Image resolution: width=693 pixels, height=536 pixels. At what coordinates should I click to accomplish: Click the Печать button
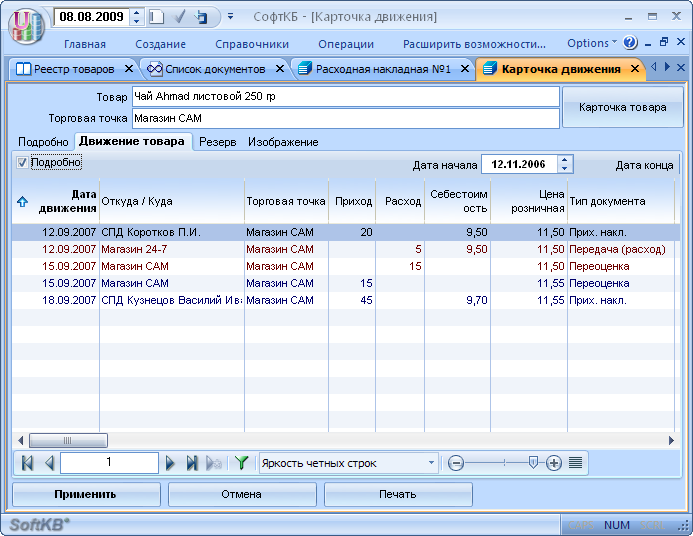tap(398, 494)
